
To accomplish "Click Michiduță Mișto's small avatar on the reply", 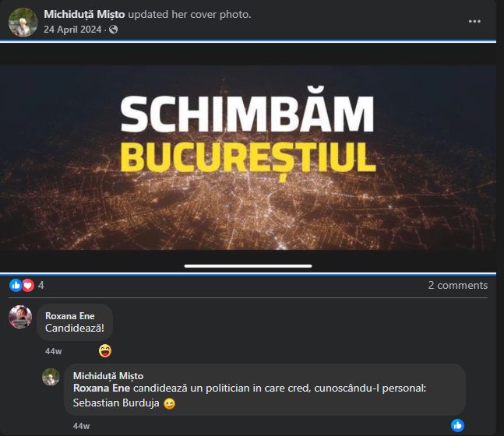I will click(x=51, y=377).
